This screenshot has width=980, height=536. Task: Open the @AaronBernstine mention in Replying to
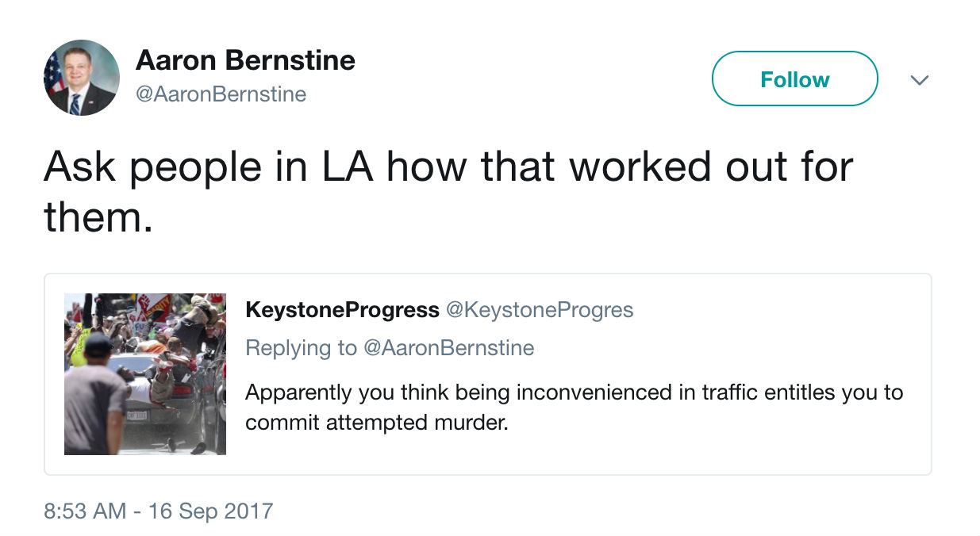point(448,347)
